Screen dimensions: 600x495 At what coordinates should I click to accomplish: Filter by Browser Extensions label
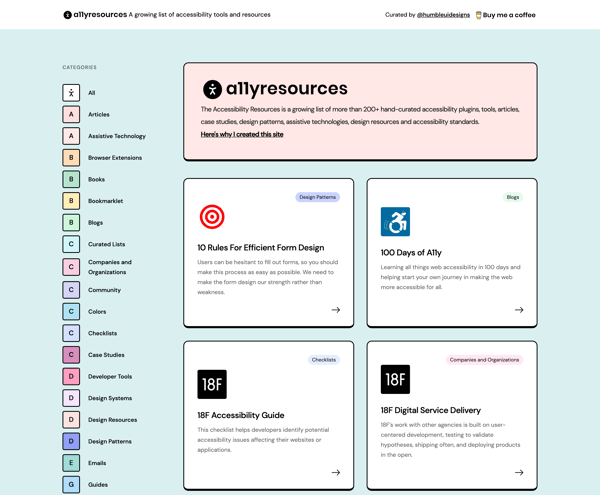point(115,158)
